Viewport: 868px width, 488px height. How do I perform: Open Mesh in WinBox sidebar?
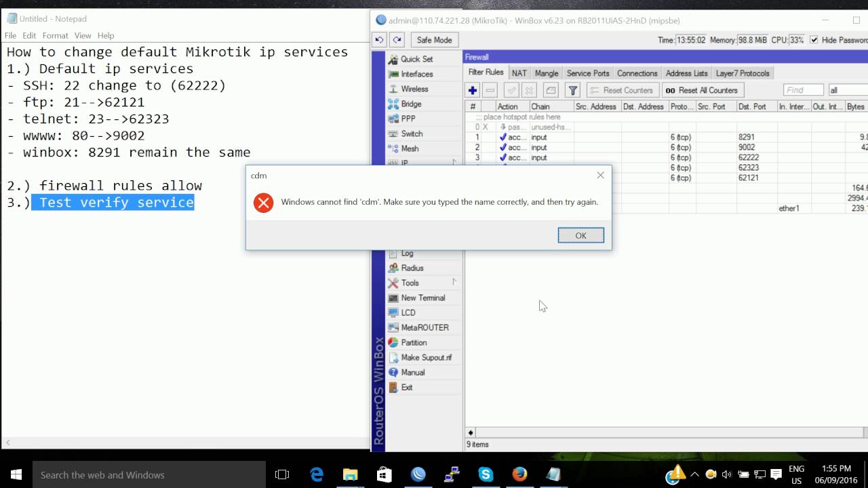[x=410, y=148]
